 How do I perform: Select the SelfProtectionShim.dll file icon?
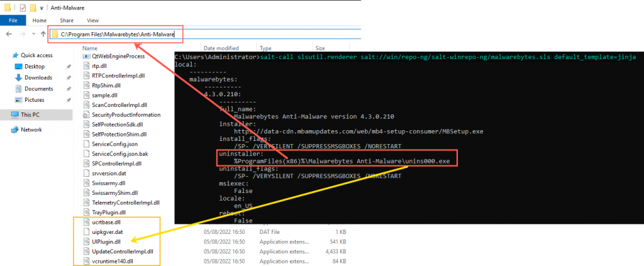86,134
